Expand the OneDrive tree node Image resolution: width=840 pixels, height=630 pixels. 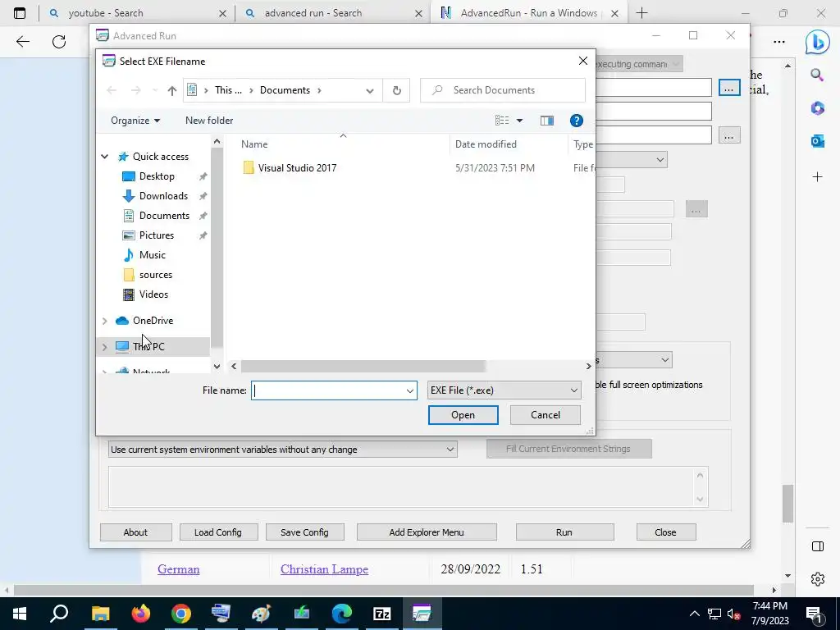point(105,321)
